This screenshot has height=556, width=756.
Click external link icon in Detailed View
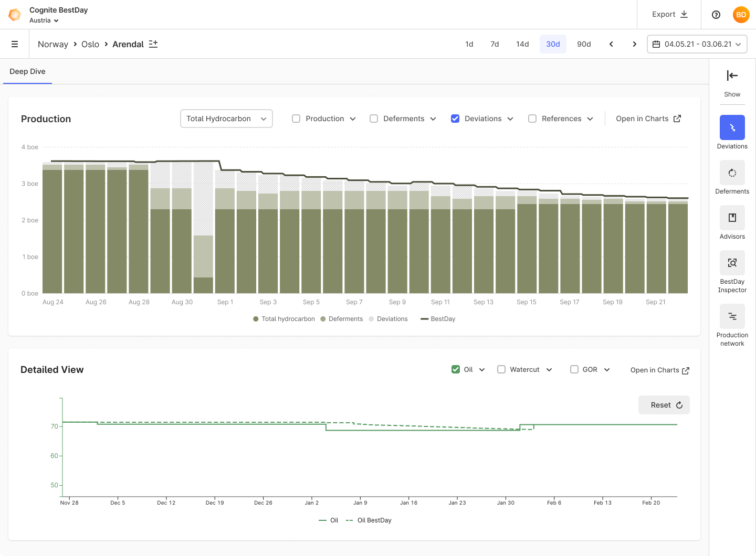[685, 370]
